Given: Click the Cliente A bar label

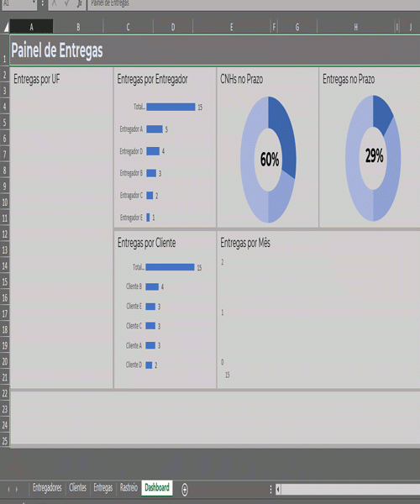Looking at the screenshot, I should coord(134,345).
